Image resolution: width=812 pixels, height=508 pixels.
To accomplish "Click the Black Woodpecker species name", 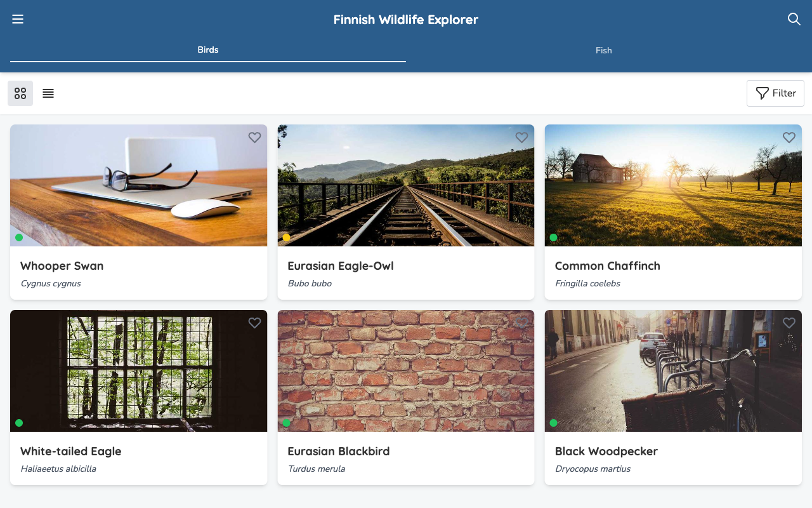I will click(606, 451).
